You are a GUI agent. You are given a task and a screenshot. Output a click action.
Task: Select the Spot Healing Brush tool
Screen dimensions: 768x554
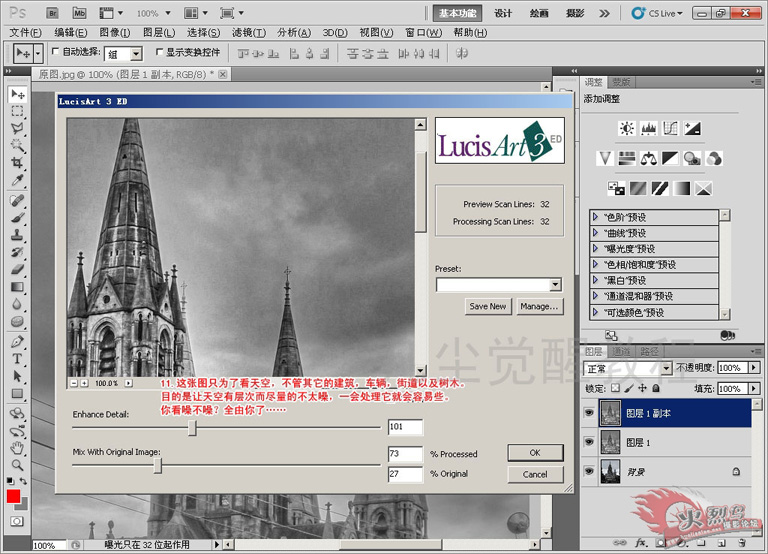pyautogui.click(x=17, y=200)
